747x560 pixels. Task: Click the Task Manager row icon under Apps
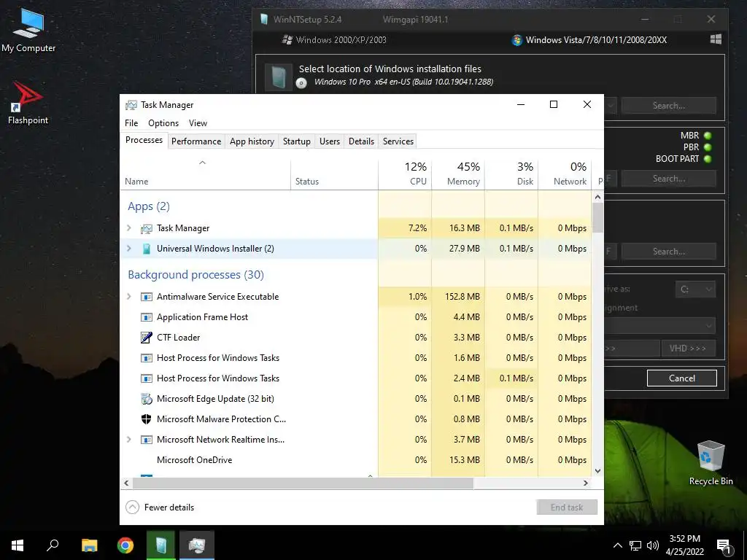coord(146,228)
